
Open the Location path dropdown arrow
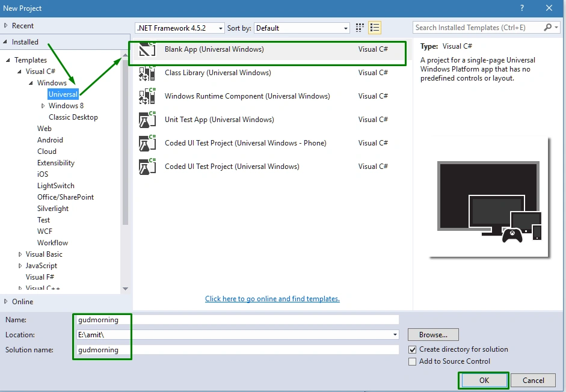click(395, 335)
